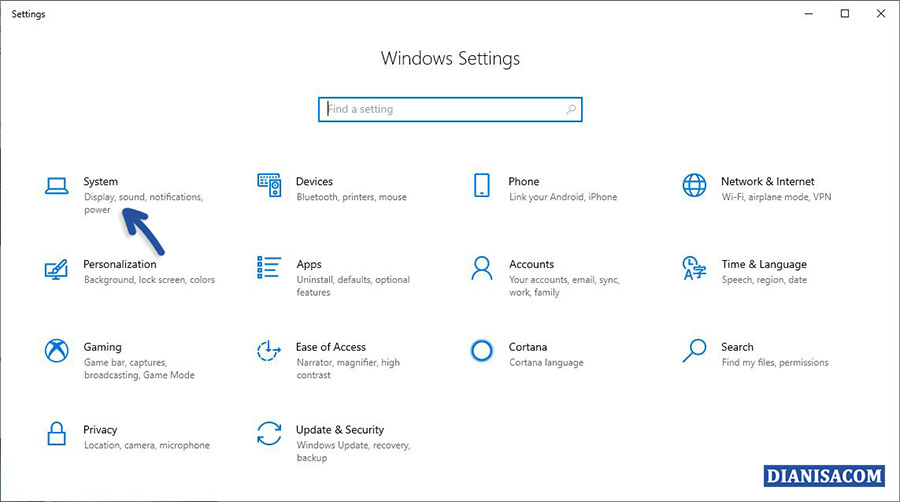Click the Update & Security refresh icon
The width and height of the screenshot is (900, 502).
point(269,434)
